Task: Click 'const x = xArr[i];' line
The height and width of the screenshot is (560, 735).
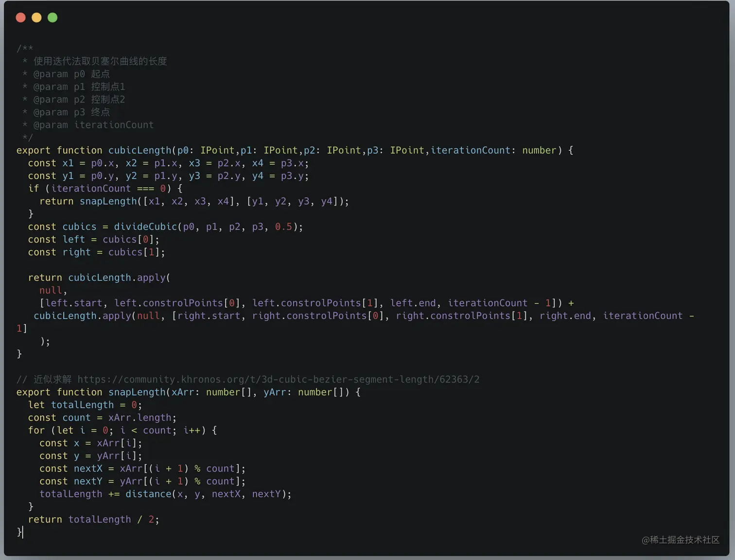Action: [x=91, y=443]
